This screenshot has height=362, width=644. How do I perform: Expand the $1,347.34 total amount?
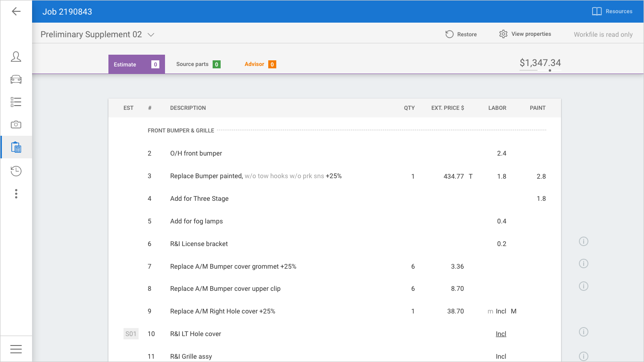tap(540, 63)
